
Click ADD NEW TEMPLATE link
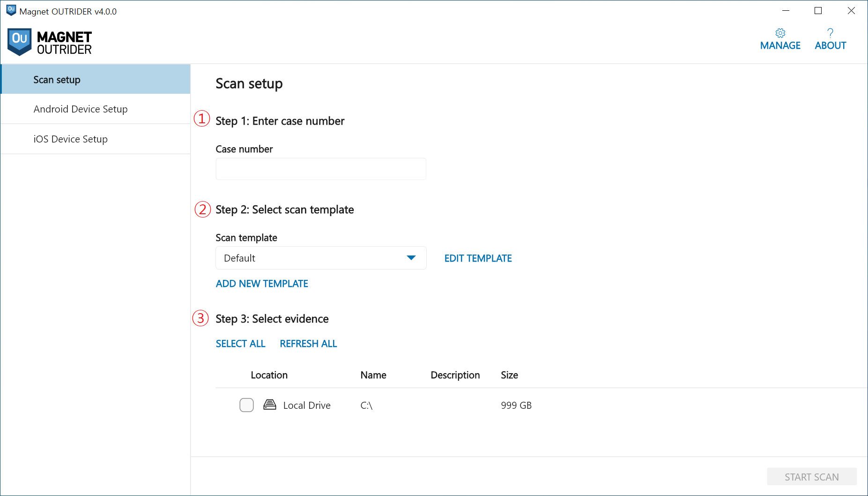(262, 284)
